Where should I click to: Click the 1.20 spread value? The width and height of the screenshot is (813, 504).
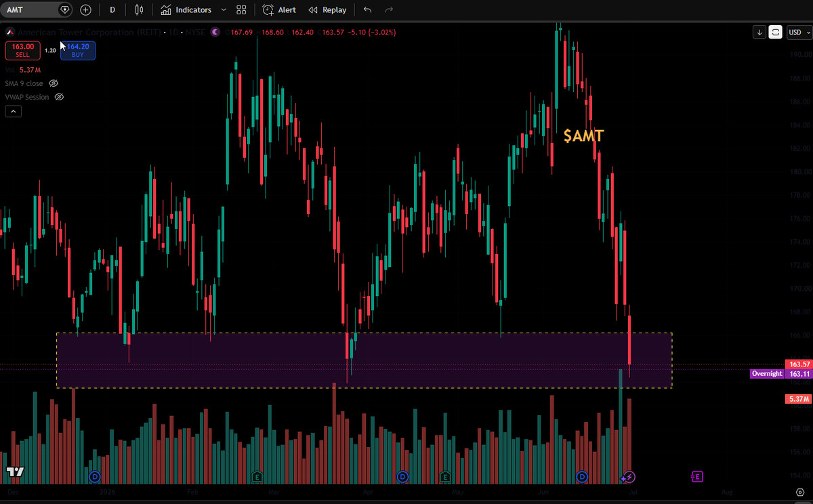(50, 50)
